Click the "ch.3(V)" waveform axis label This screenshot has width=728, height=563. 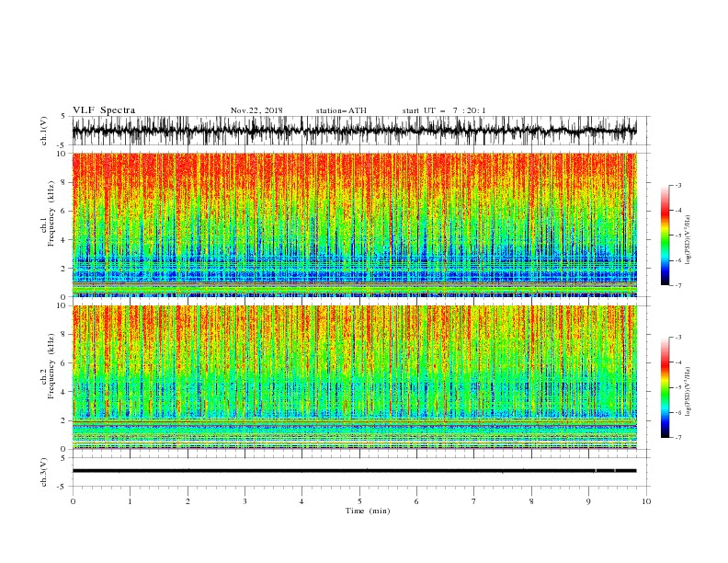(44, 472)
